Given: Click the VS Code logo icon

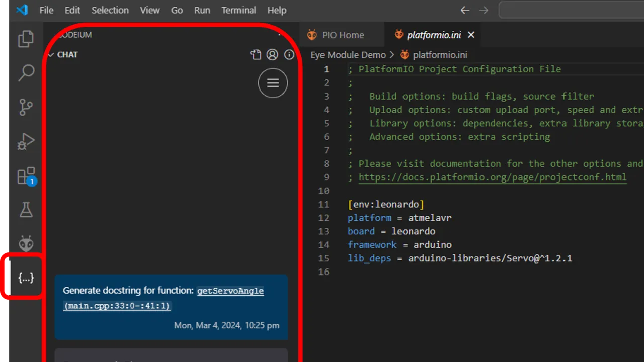Looking at the screenshot, I should [x=22, y=10].
